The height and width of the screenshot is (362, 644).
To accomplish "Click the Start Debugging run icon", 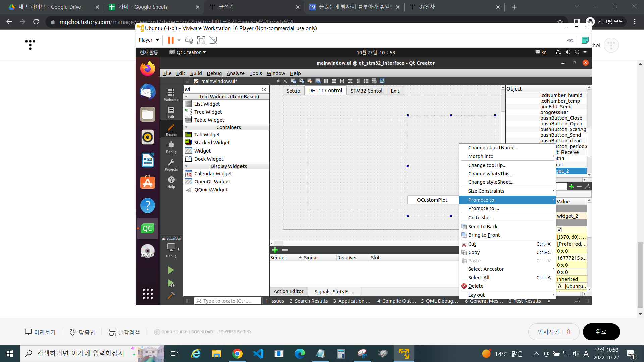I will coord(171,283).
